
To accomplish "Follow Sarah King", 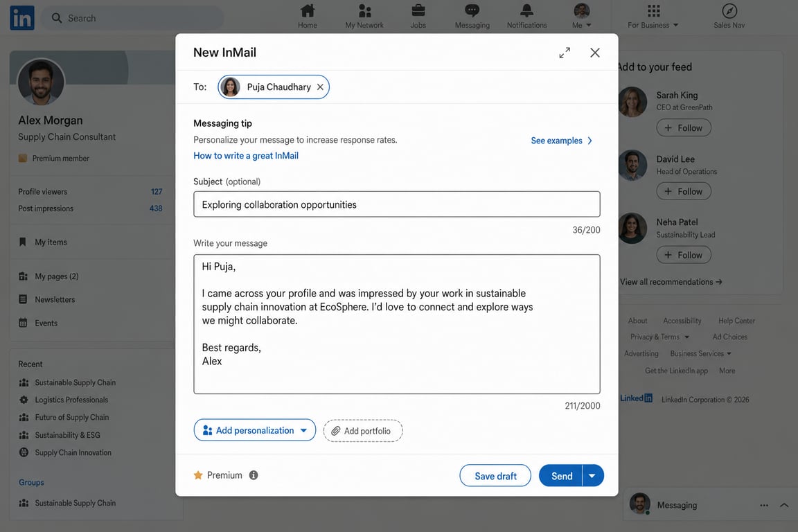I will pyautogui.click(x=684, y=127).
